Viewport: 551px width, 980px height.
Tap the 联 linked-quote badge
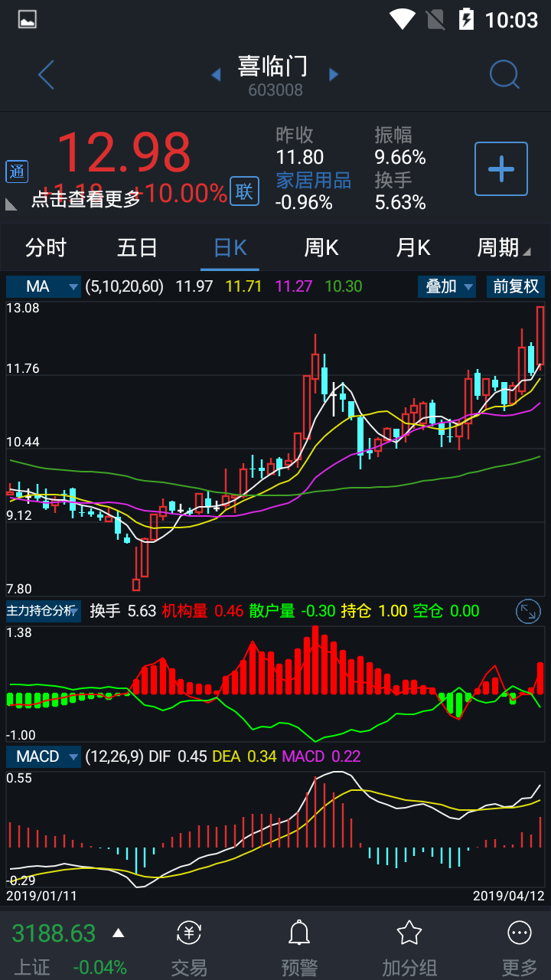tap(244, 191)
